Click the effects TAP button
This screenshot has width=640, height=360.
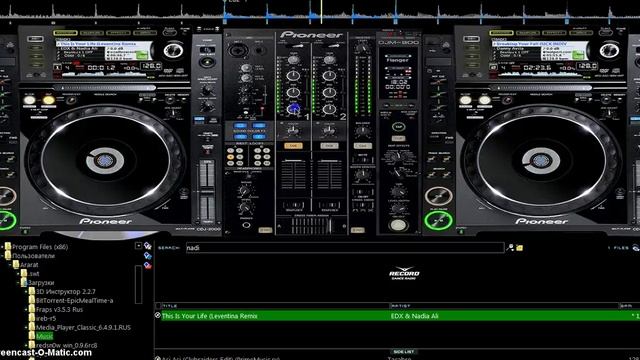(x=398, y=127)
